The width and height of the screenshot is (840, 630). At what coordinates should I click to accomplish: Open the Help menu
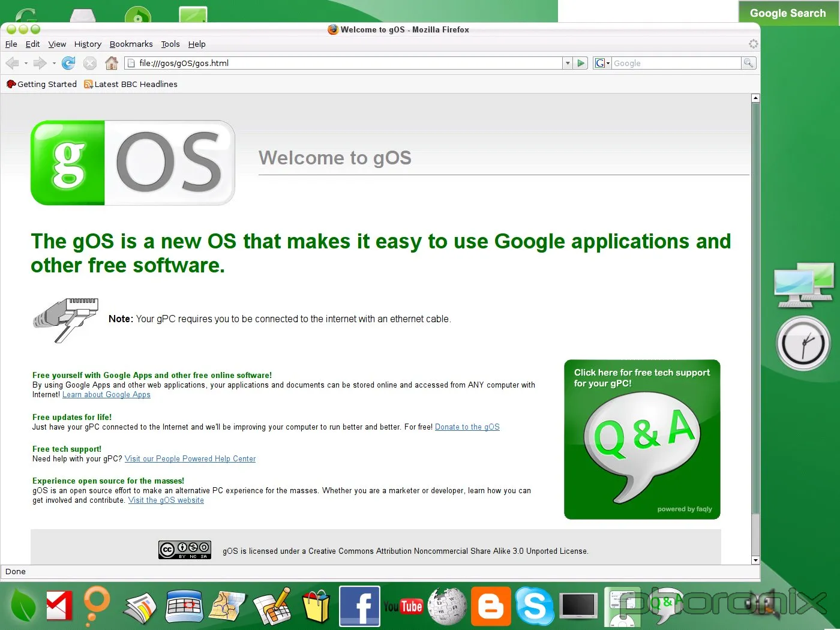[x=197, y=44]
